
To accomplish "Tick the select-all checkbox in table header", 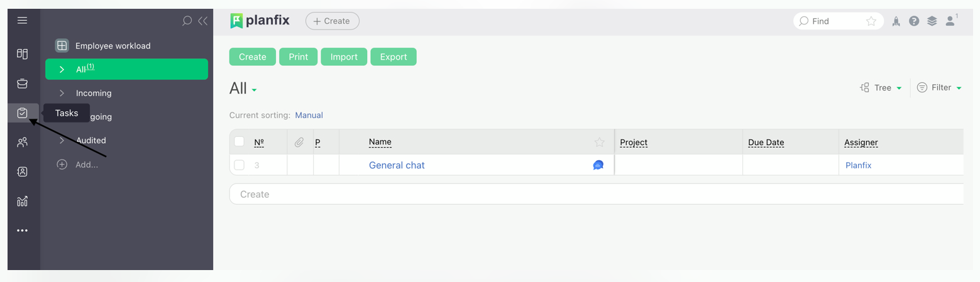I will (x=239, y=142).
